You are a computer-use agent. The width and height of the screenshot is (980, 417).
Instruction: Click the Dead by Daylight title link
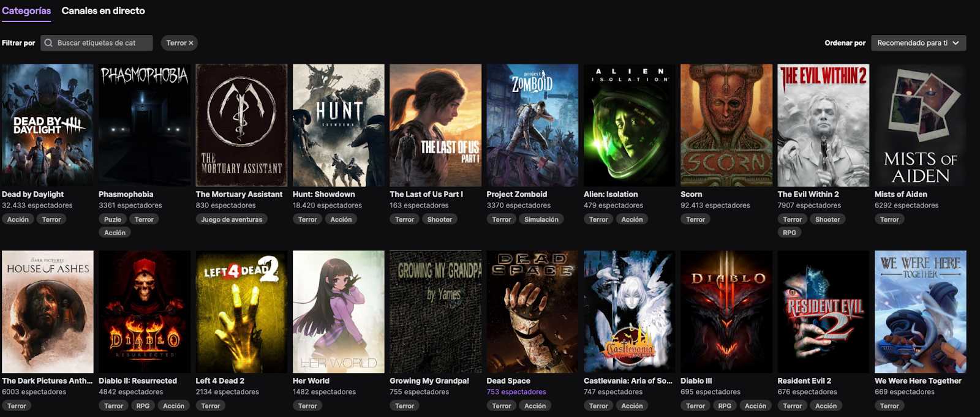[32, 194]
